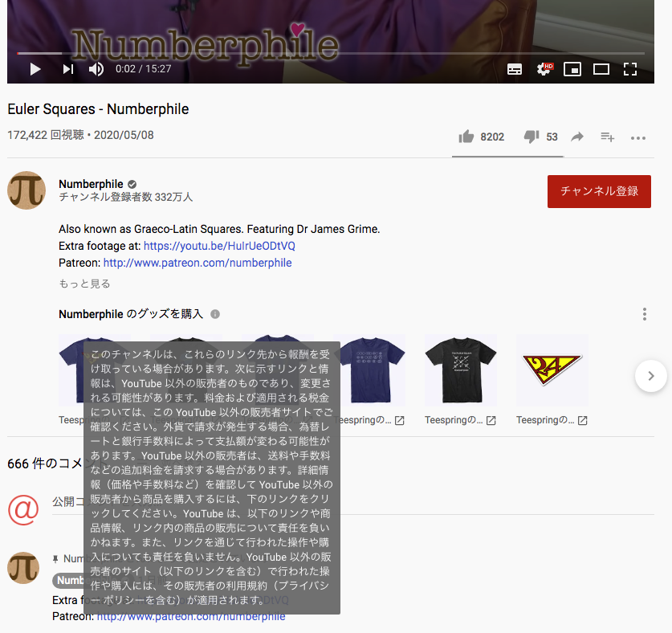This screenshot has width=672, height=633.
Task: Like the video with the thumbs up
Action: 466,137
